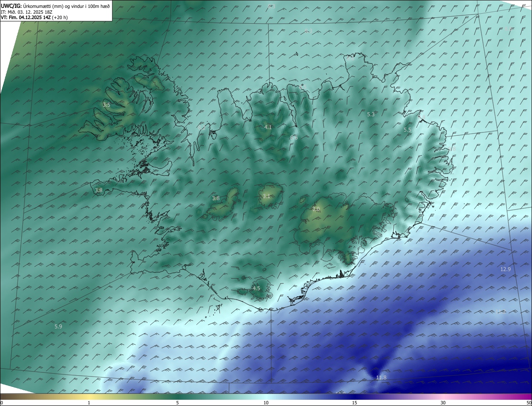Click the colorbar tick label 15

click(x=355, y=403)
